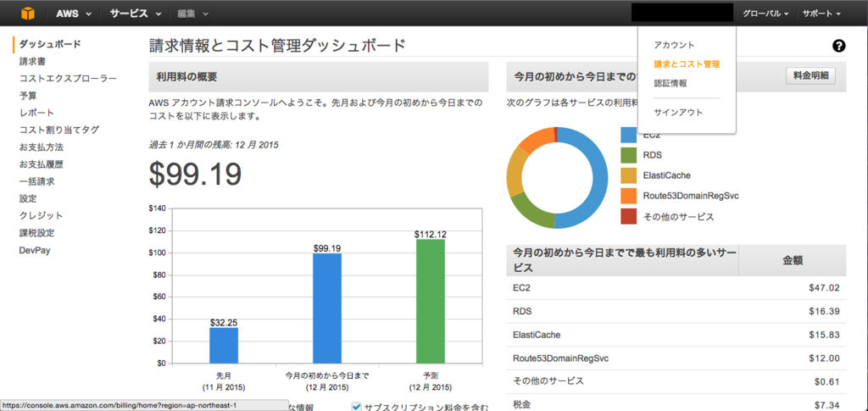Click the $15.83 amount cell
The width and height of the screenshot is (868, 411).
pyautogui.click(x=824, y=335)
